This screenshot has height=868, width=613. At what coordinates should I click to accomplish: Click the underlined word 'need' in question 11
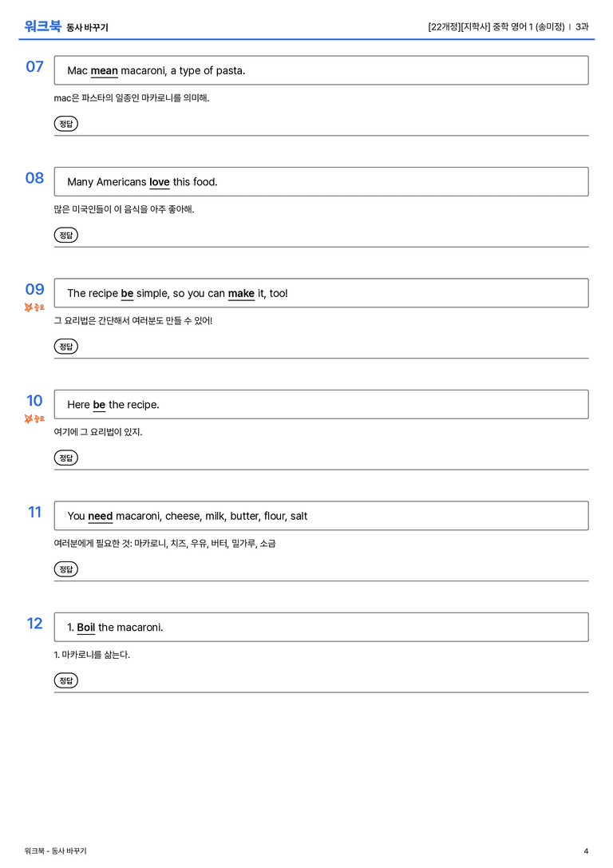tap(100, 516)
